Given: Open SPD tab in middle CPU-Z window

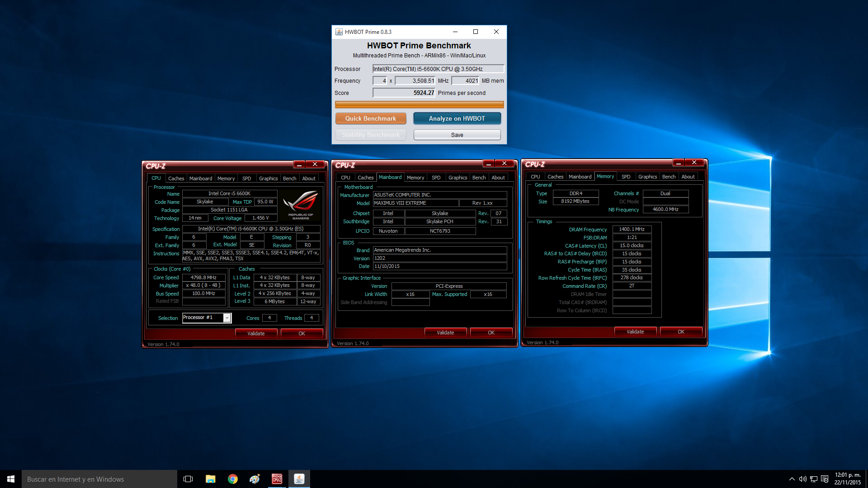Looking at the screenshot, I should tap(436, 178).
